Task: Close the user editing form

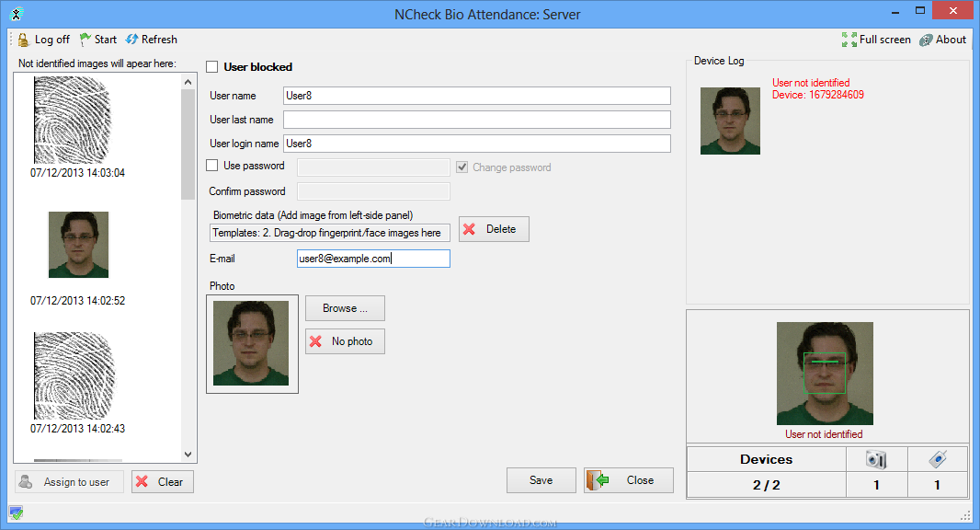Action: point(629,480)
